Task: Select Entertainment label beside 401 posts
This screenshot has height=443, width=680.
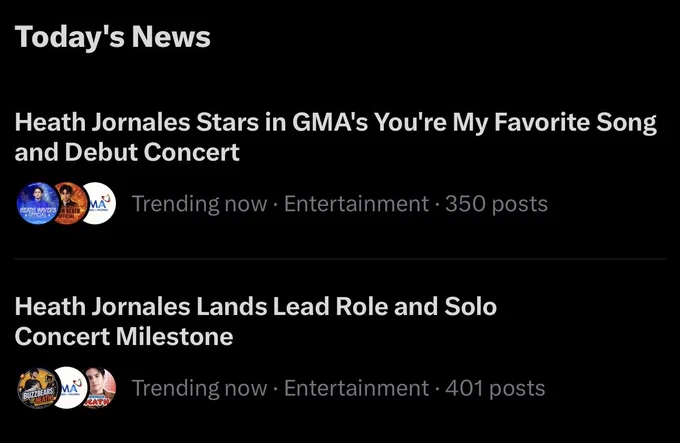Action: click(x=356, y=388)
